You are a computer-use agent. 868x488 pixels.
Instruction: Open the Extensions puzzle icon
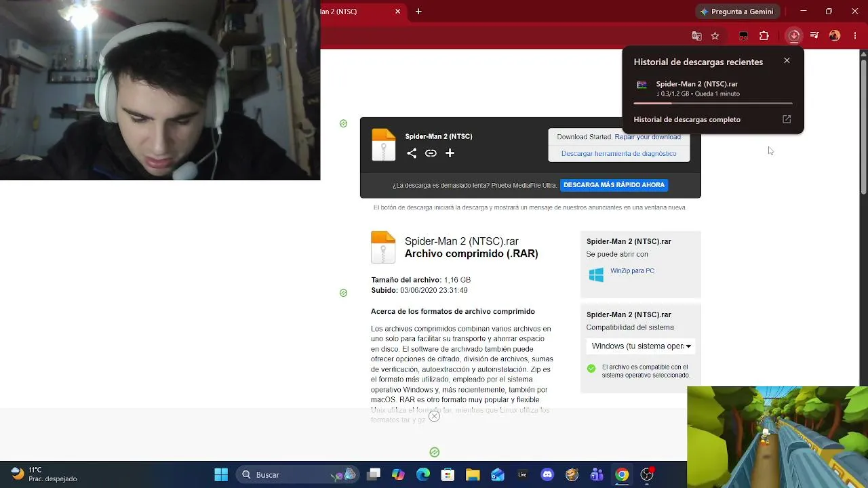tap(764, 36)
